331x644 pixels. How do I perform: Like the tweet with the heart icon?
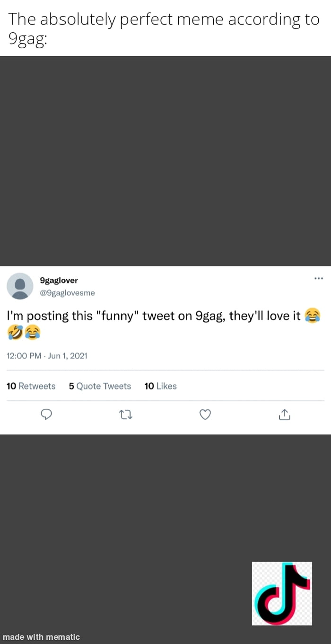(204, 415)
